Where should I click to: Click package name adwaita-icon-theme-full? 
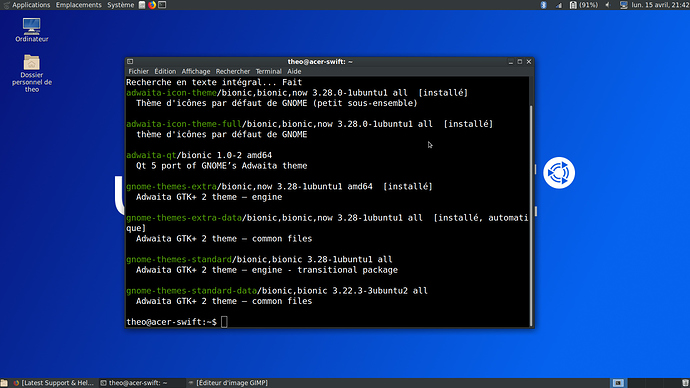[x=184, y=124]
